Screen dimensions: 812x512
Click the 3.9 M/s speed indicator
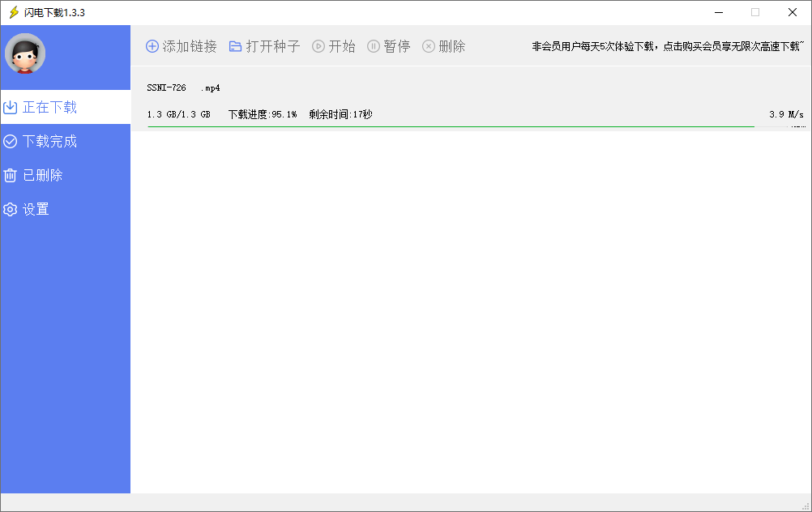click(784, 114)
